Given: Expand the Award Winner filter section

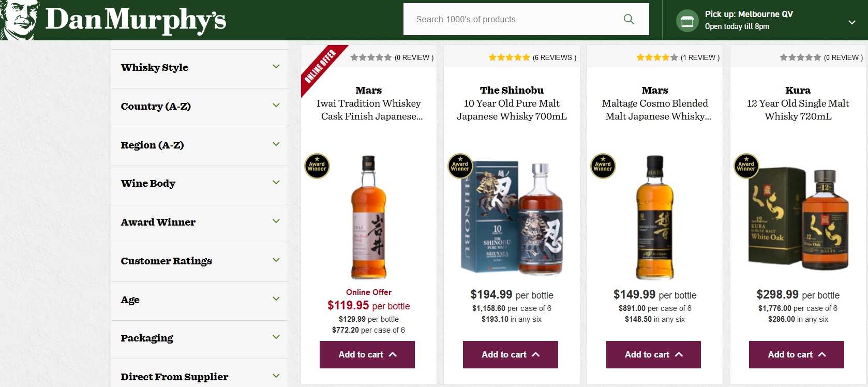Looking at the screenshot, I should point(276,221).
